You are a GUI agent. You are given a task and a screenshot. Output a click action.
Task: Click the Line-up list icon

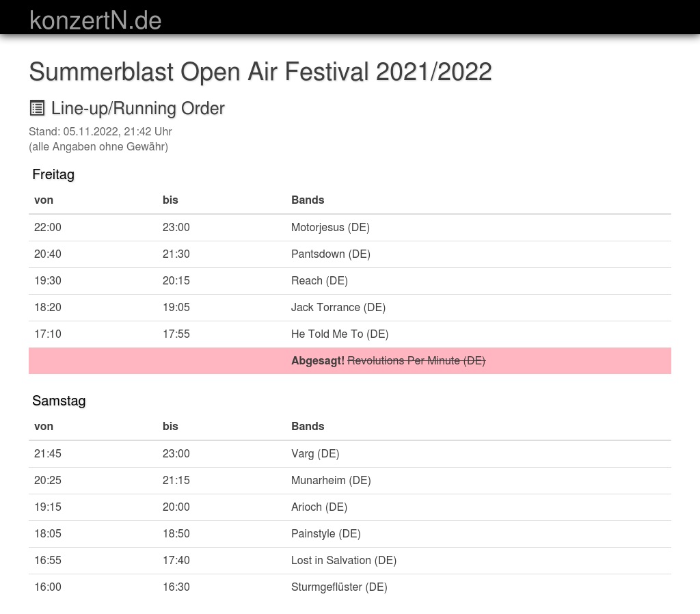pos(37,108)
